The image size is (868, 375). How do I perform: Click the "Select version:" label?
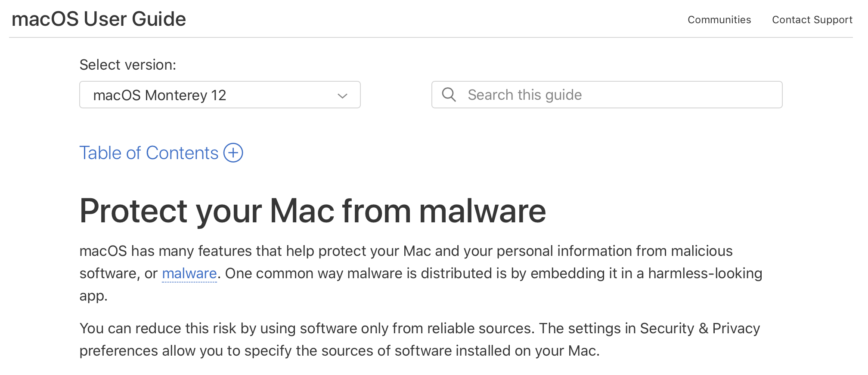[x=128, y=65]
